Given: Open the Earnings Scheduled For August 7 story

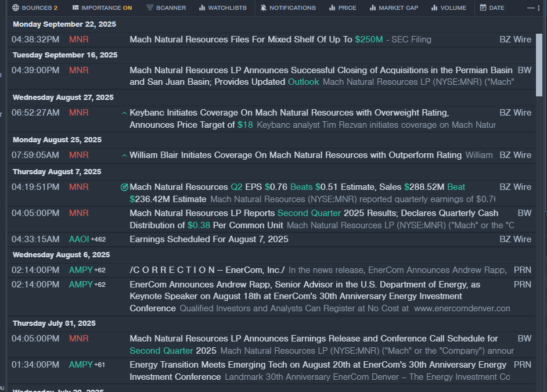Looking at the screenshot, I should pos(208,239).
